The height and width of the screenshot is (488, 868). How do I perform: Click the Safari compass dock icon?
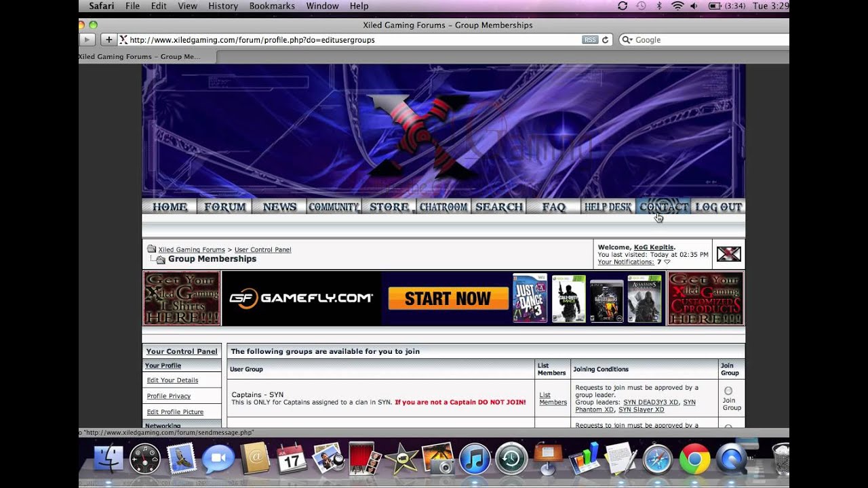(x=658, y=459)
